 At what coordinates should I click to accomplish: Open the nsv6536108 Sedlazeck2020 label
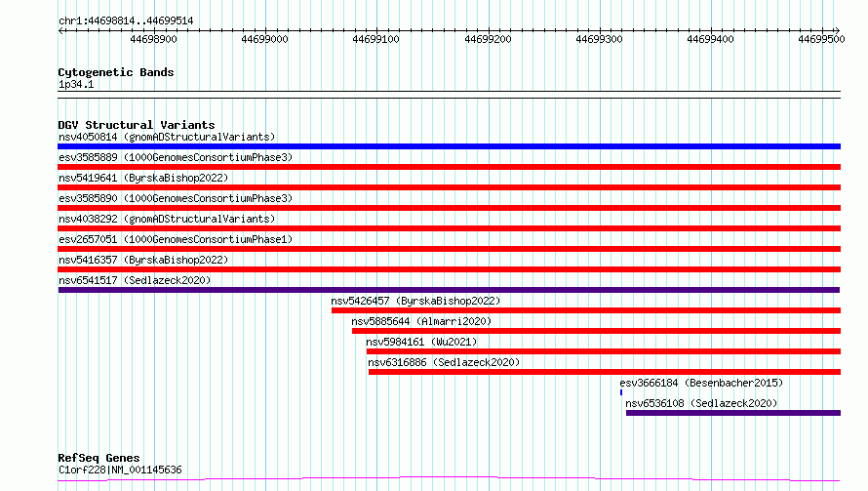point(701,403)
